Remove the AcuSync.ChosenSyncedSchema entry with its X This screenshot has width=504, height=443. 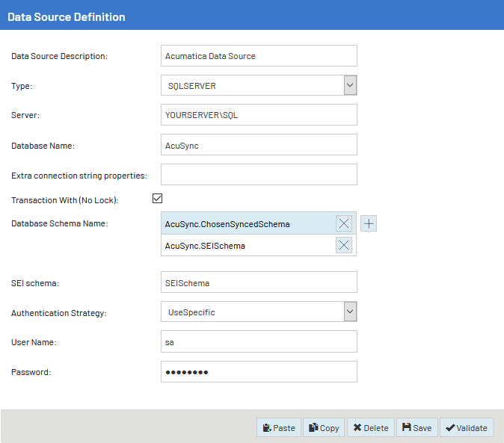tap(344, 223)
